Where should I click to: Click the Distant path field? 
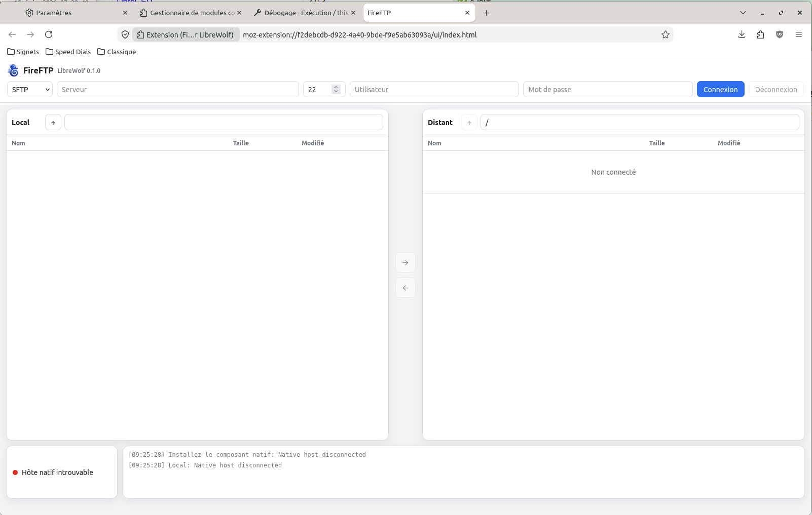coord(640,122)
